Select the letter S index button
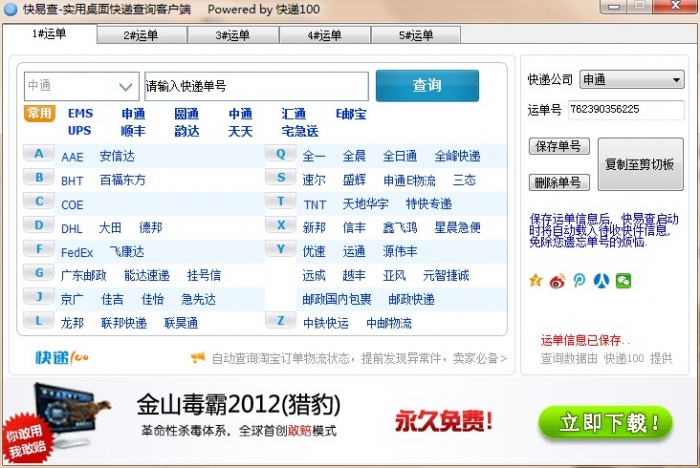The image size is (700, 468). pyautogui.click(x=281, y=177)
